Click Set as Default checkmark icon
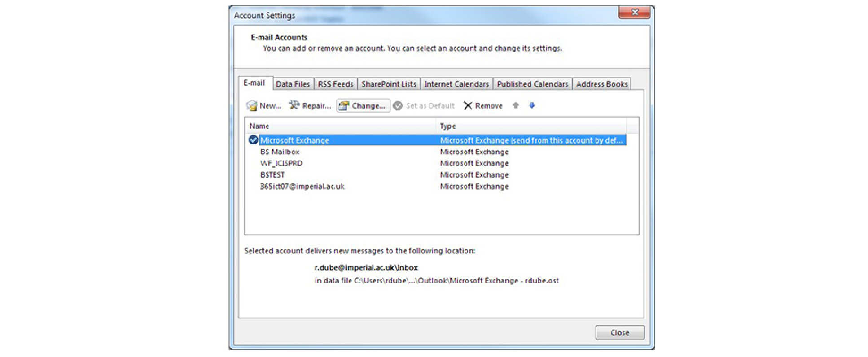The image size is (868, 357). point(398,106)
